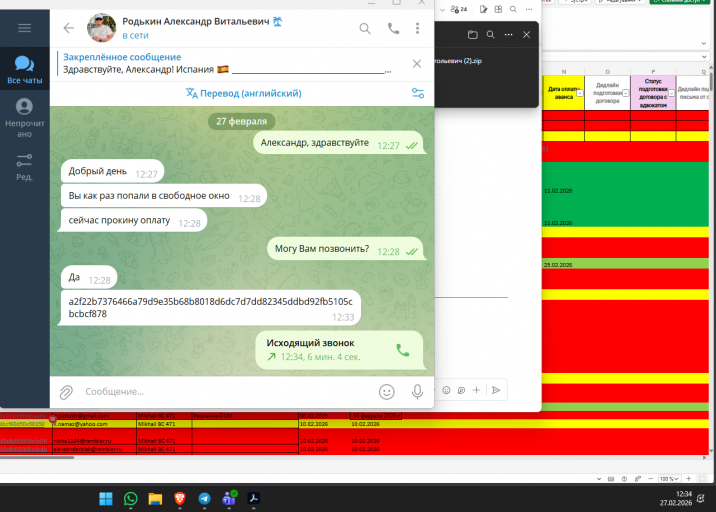Open Adobe Acrobat from the taskbar
The height and width of the screenshot is (512, 716).
click(x=254, y=499)
